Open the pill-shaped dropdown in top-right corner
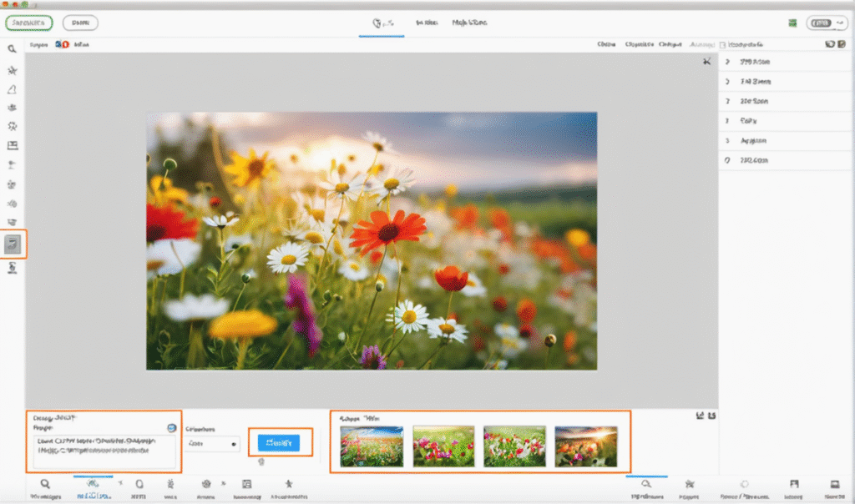 coord(827,23)
